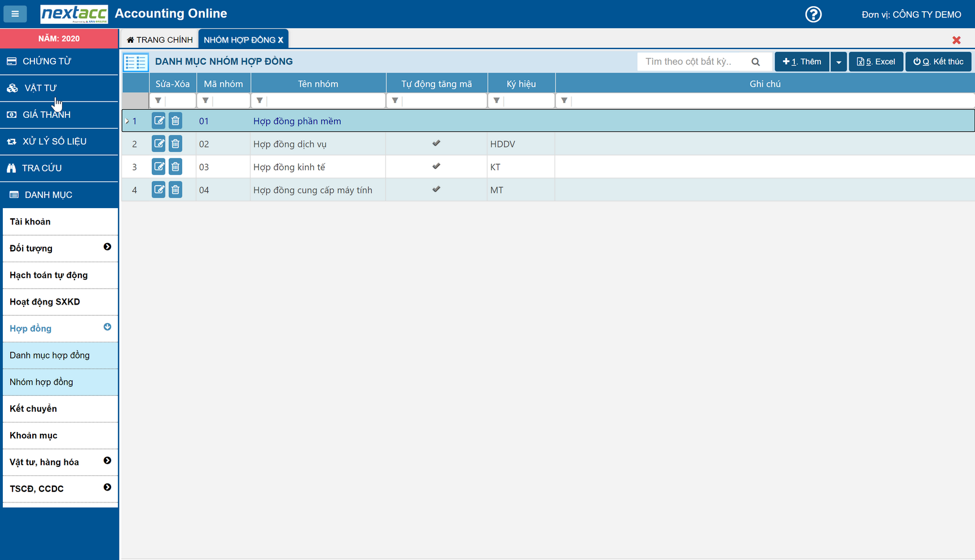
Task: Toggle auto-increment check for Hợp đồng kinh tế
Action: pyautogui.click(x=436, y=166)
